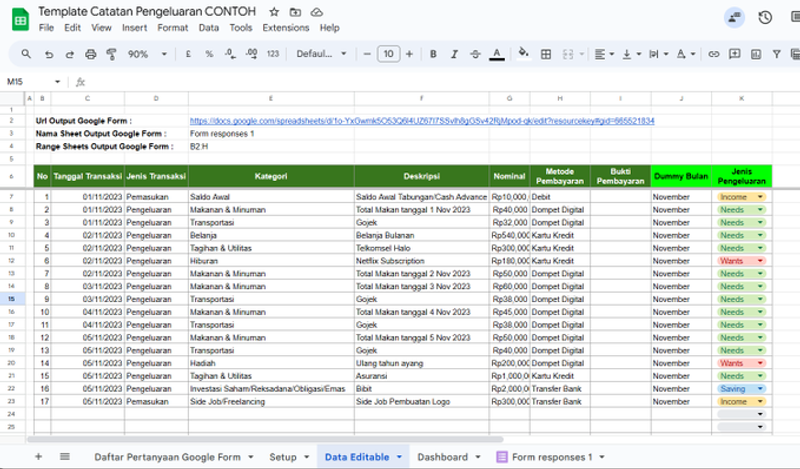Open the text color picker
This screenshot has height=469, width=800.
coord(496,54)
